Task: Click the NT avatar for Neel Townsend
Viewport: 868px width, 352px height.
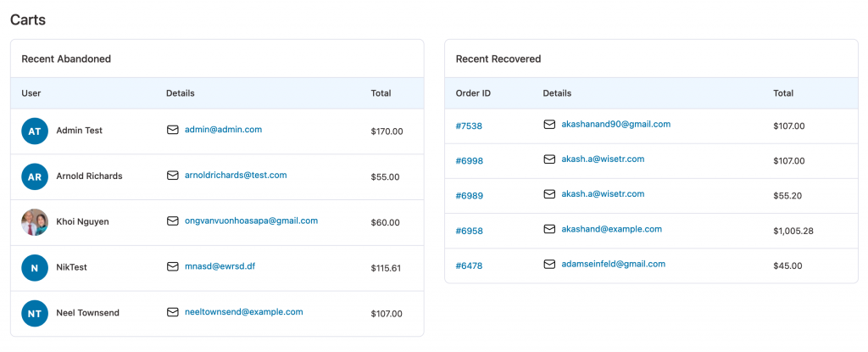Action: tap(34, 313)
